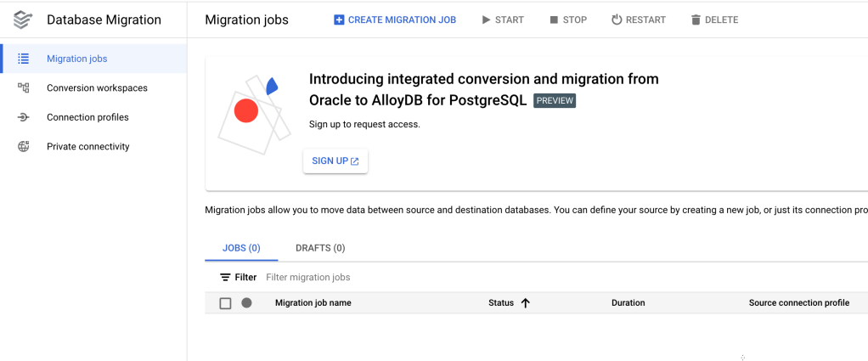The width and height of the screenshot is (868, 361).
Task: Click Restart in the top toolbar
Action: click(639, 20)
